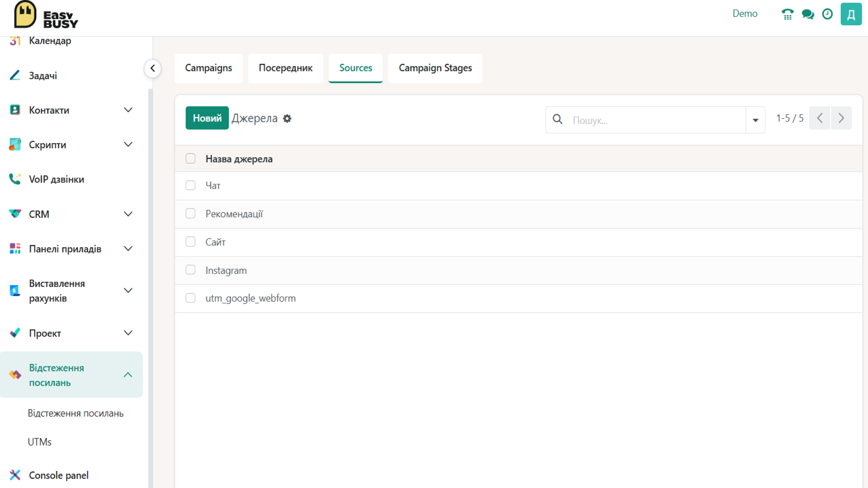Go to previous page of sources
Image resolution: width=868 pixels, height=488 pixels.
(x=820, y=118)
